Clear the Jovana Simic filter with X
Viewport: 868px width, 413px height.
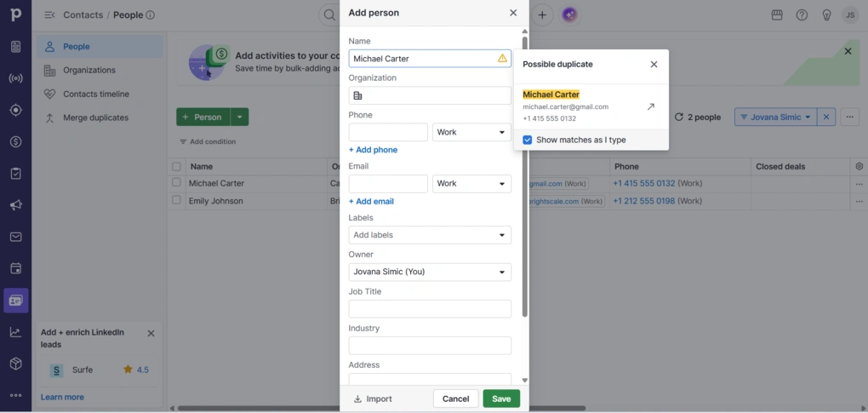826,117
